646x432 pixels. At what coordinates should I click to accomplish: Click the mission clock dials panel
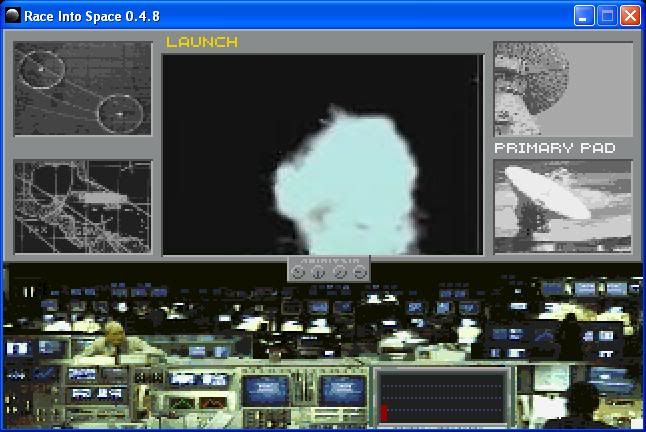[x=328, y=269]
